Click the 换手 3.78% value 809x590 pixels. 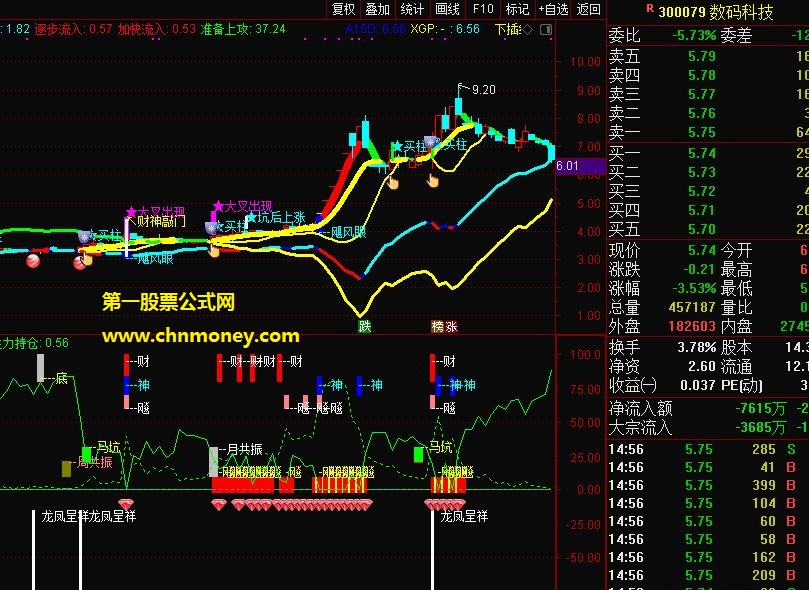tap(697, 347)
